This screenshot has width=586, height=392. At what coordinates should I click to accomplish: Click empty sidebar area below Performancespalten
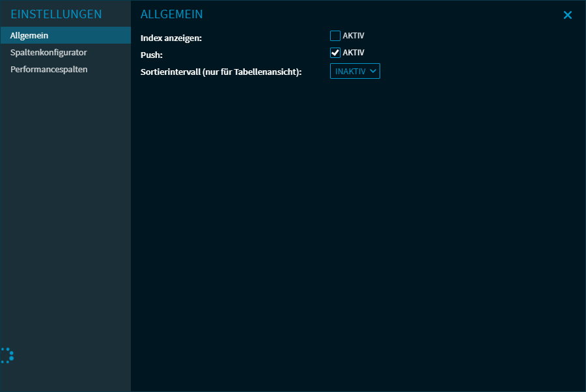pyautogui.click(x=65, y=195)
